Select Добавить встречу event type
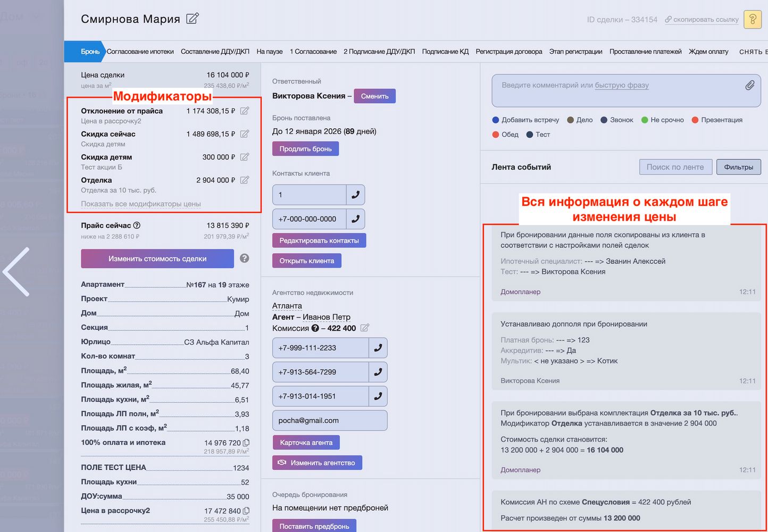The height and width of the screenshot is (532, 768). 525,120
